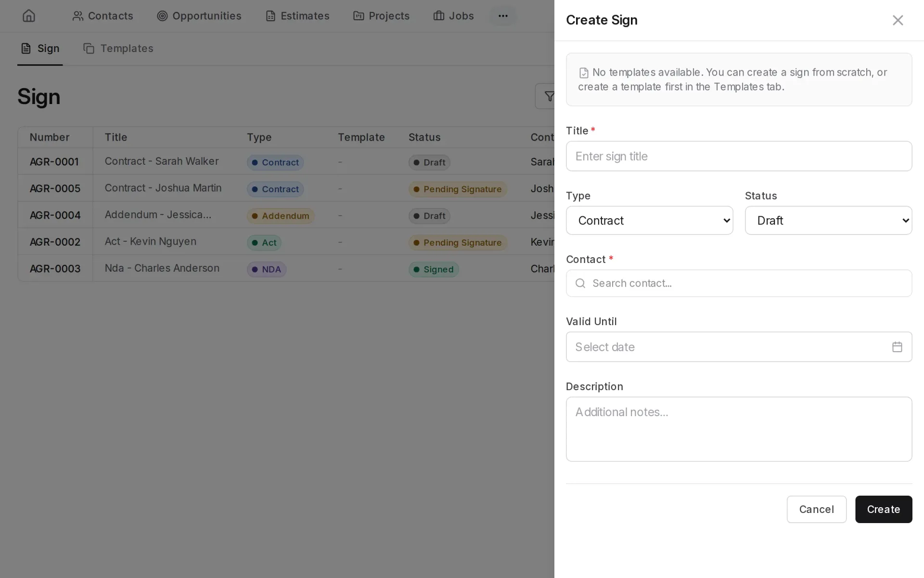Click the Template column header
Image resolution: width=924 pixels, height=578 pixels.
pyautogui.click(x=361, y=137)
